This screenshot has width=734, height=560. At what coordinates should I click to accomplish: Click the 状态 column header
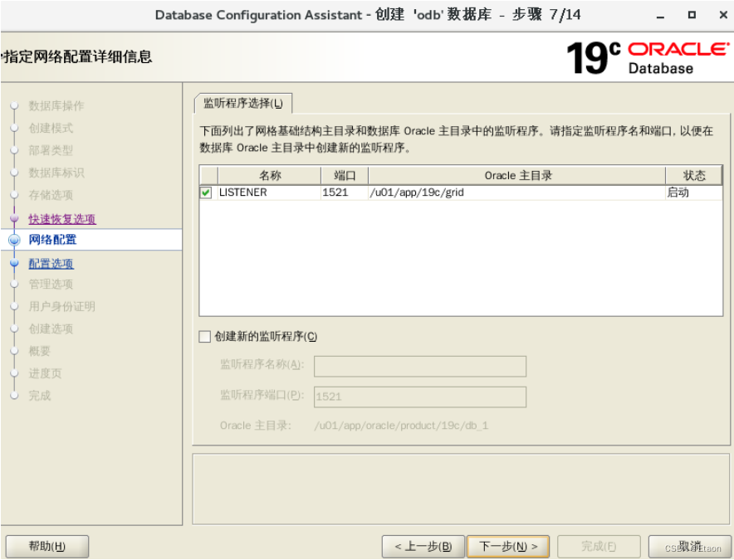pos(694,175)
